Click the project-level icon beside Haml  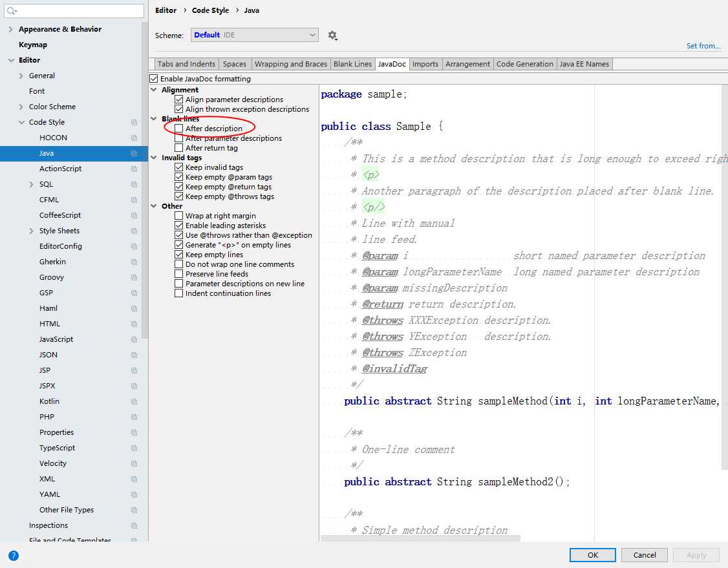click(134, 309)
